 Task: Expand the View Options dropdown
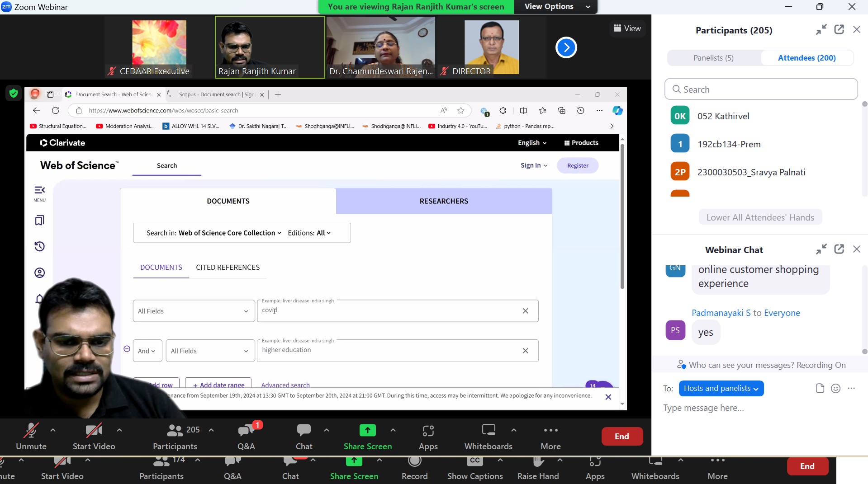pos(557,7)
